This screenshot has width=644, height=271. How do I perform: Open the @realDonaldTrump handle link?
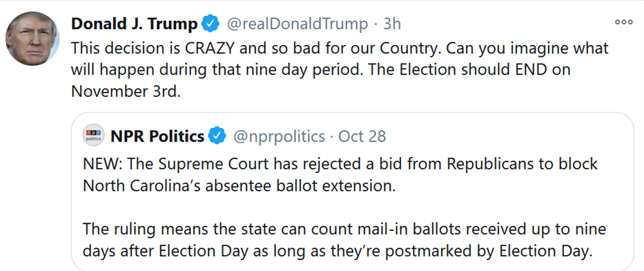297,24
